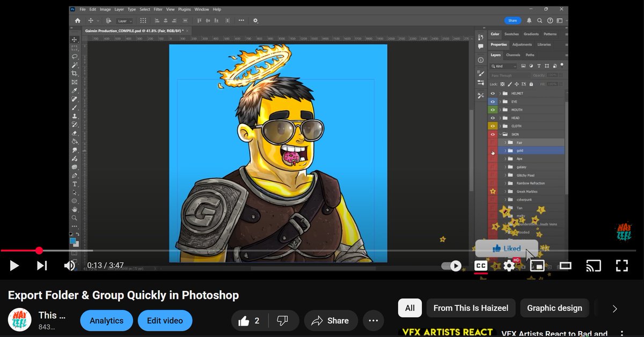Select the Lasso tool
Image resolution: width=644 pixels, height=337 pixels.
click(x=75, y=56)
